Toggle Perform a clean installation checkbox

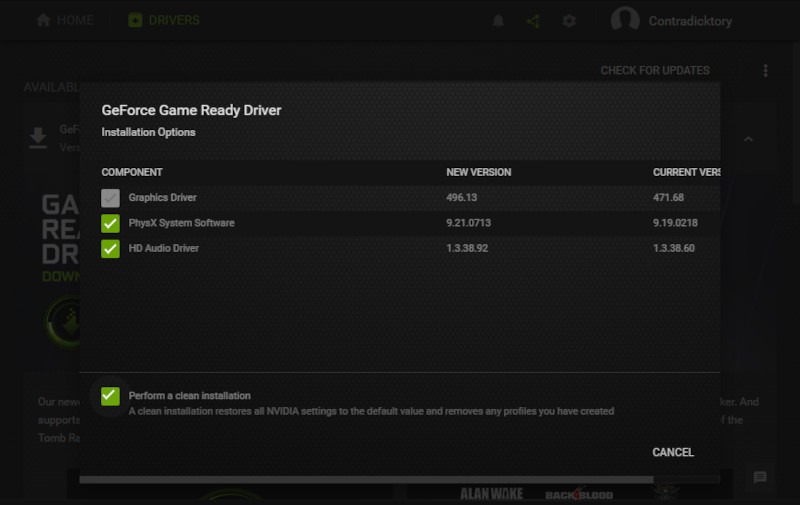[110, 396]
